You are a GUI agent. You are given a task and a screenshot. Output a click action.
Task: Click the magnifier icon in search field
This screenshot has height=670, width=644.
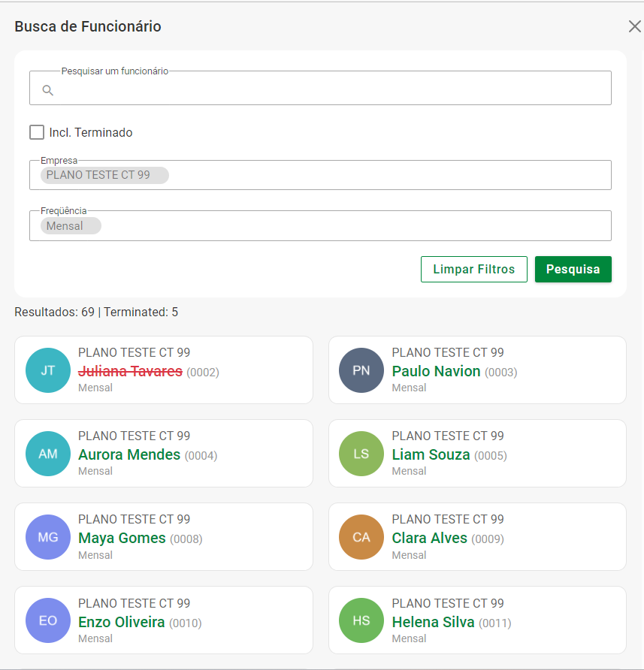47,91
